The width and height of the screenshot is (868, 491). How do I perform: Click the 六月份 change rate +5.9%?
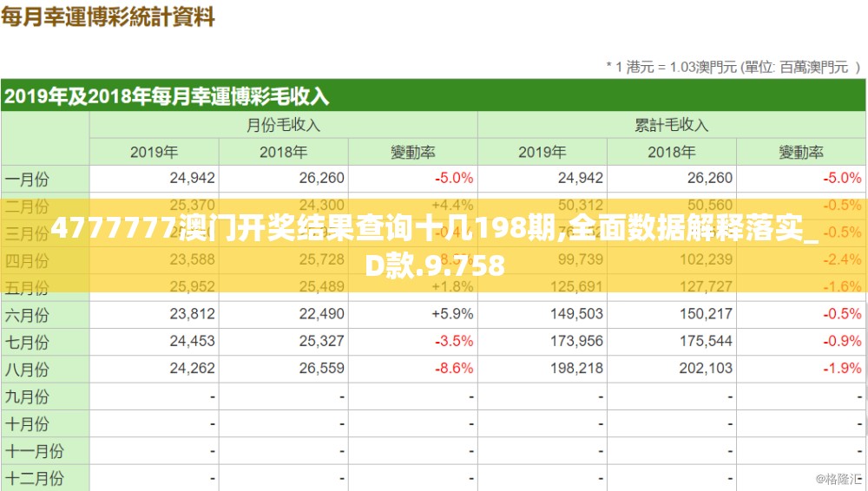(452, 314)
